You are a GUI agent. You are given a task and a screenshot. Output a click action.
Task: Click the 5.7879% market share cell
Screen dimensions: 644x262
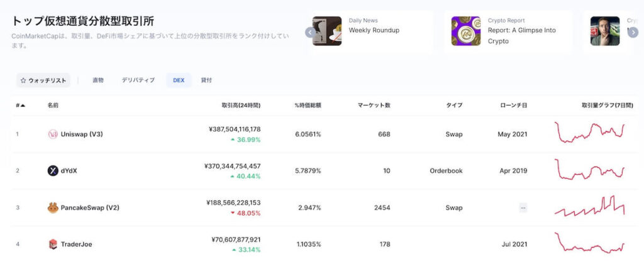pos(308,170)
